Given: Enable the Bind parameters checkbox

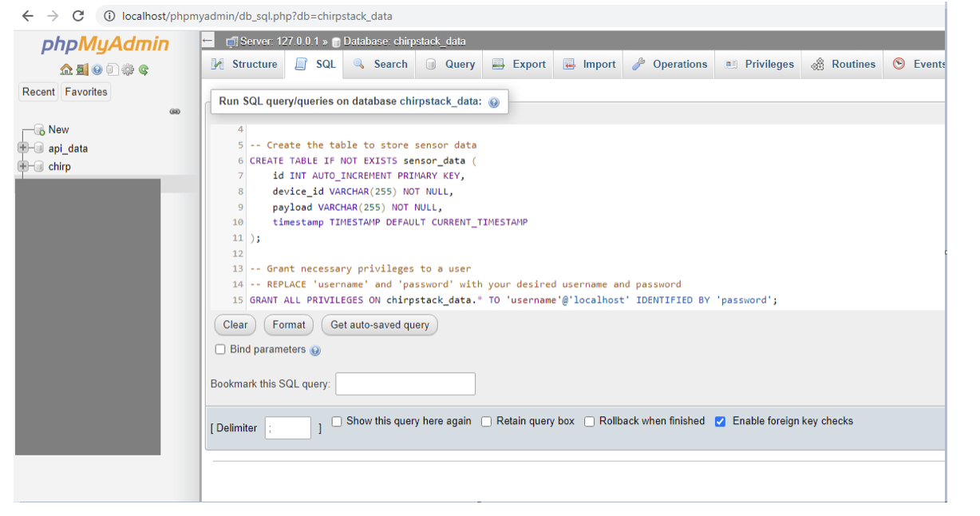Looking at the screenshot, I should pos(220,350).
